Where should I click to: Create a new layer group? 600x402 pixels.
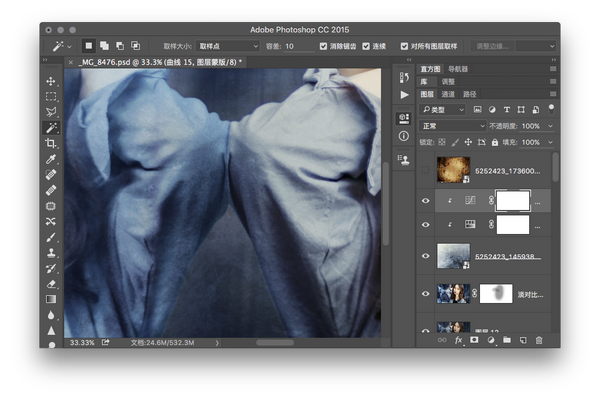click(x=507, y=340)
